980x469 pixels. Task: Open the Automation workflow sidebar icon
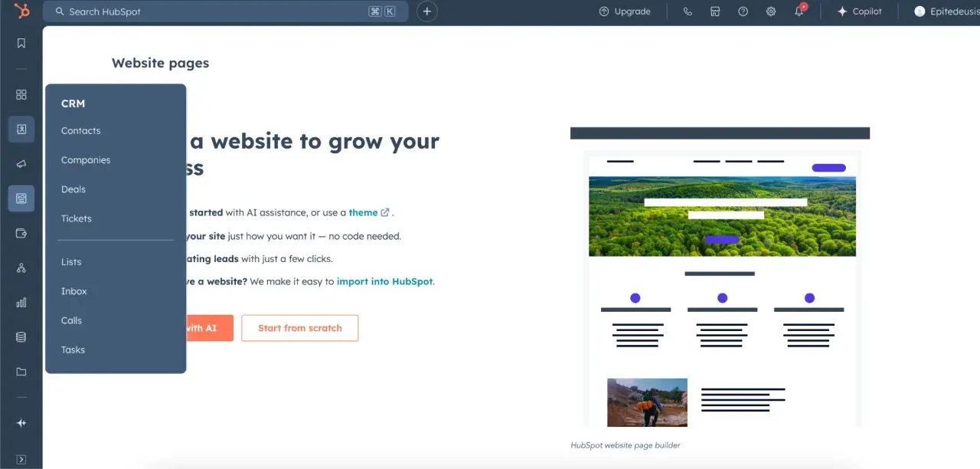pyautogui.click(x=21, y=268)
